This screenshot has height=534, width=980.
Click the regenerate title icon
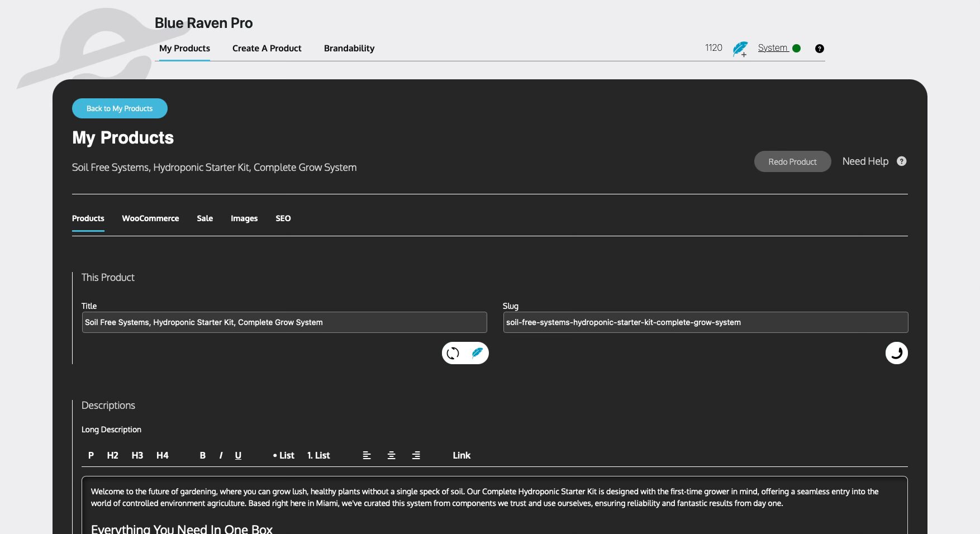tap(454, 353)
